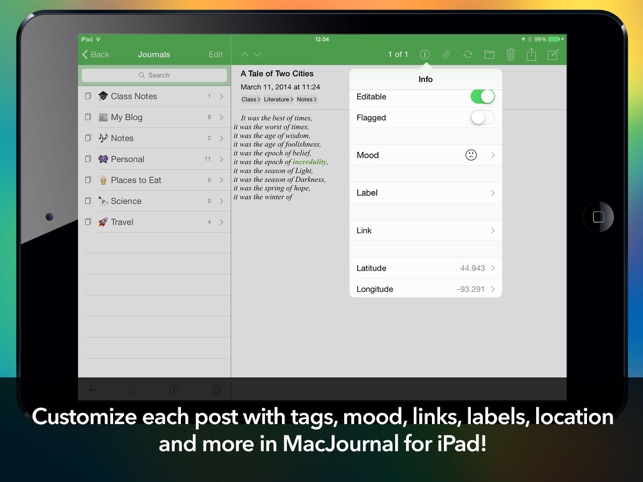Tap the rocket Travel icon

(x=103, y=222)
